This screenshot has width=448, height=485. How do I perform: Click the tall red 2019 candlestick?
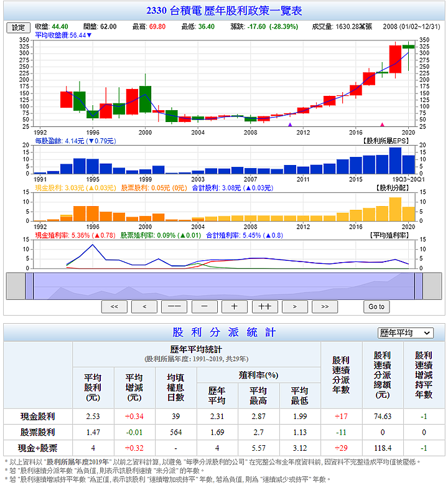[395, 59]
